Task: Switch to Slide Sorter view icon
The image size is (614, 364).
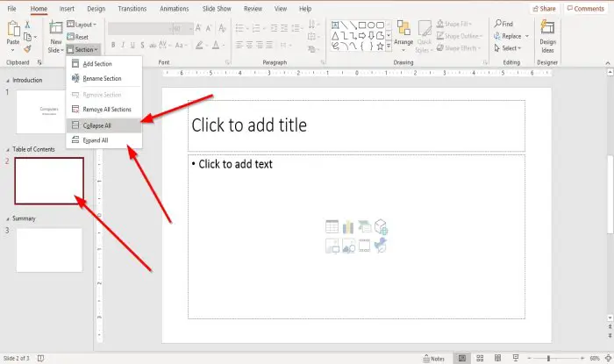Action: [x=480, y=358]
